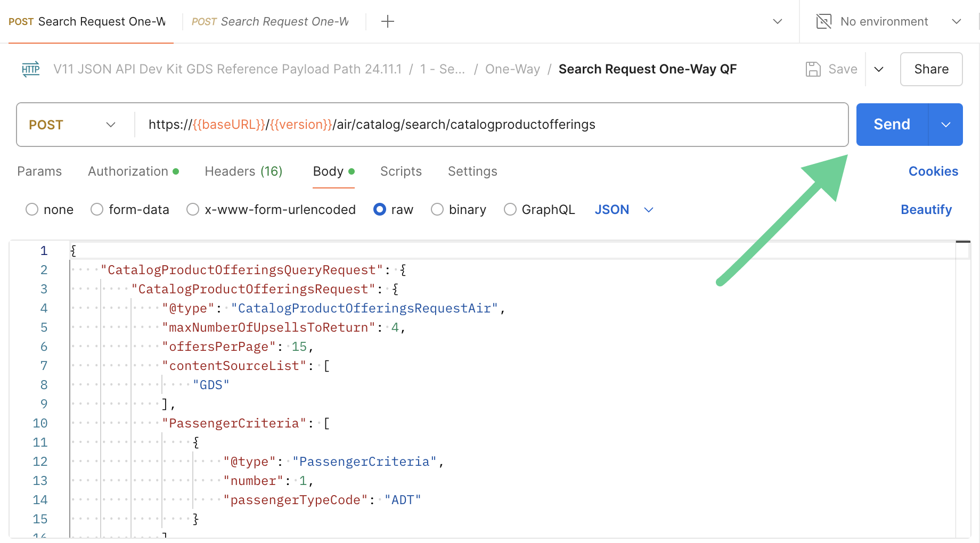Choose the binary body radio button
Image resolution: width=980 pixels, height=543 pixels.
[437, 210]
